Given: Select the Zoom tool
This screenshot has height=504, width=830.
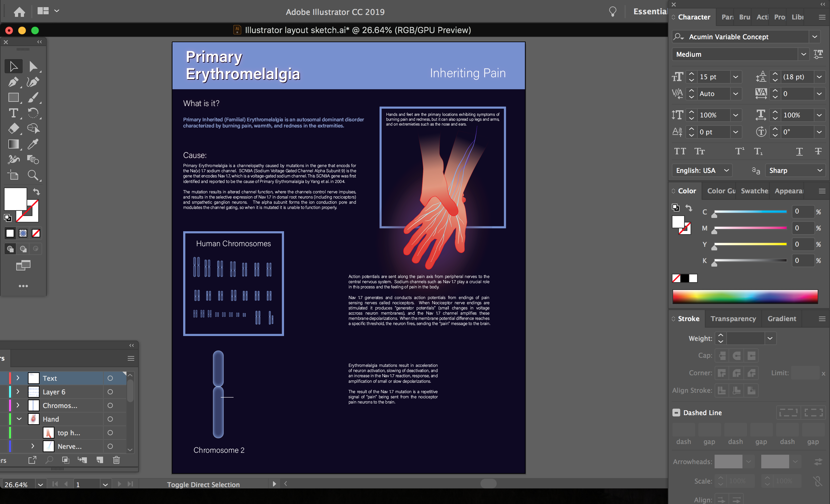Looking at the screenshot, I should click(x=33, y=175).
